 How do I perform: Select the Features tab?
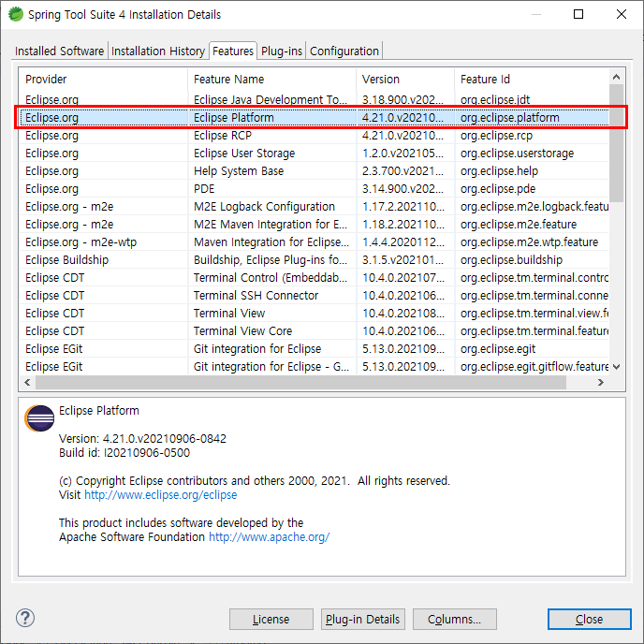click(233, 51)
